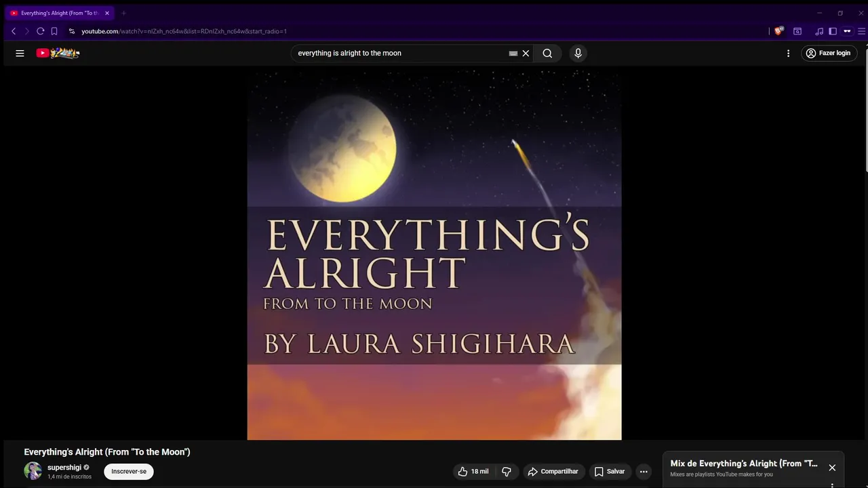
Task: Click the video title Everything's Alright text
Action: (107, 452)
